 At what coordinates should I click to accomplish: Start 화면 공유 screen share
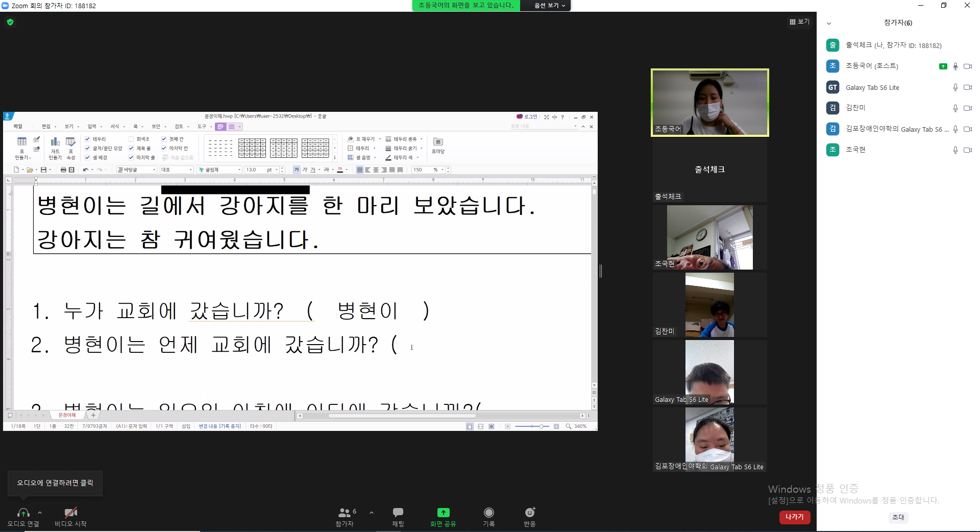click(x=443, y=516)
